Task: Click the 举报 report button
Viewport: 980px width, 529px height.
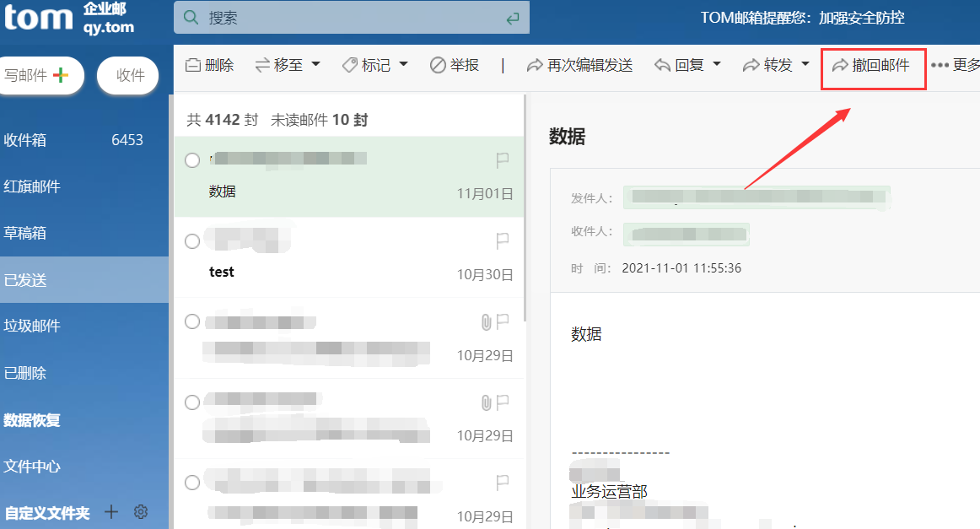Action: (455, 65)
